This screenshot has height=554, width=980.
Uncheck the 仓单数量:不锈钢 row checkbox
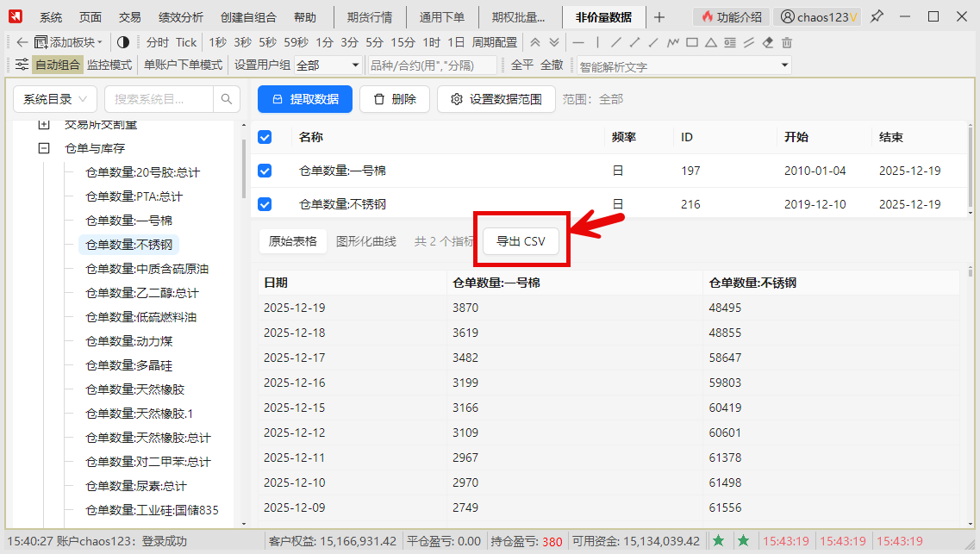pyautogui.click(x=265, y=204)
